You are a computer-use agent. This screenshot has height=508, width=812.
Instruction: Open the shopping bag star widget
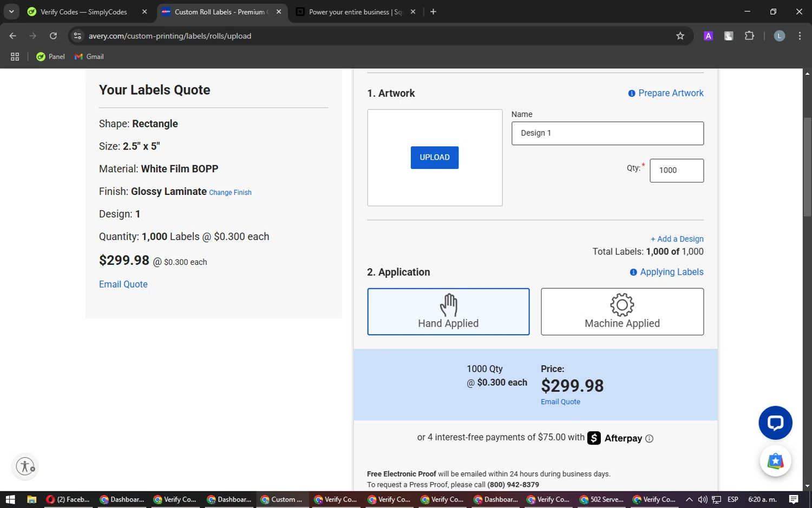[775, 461]
